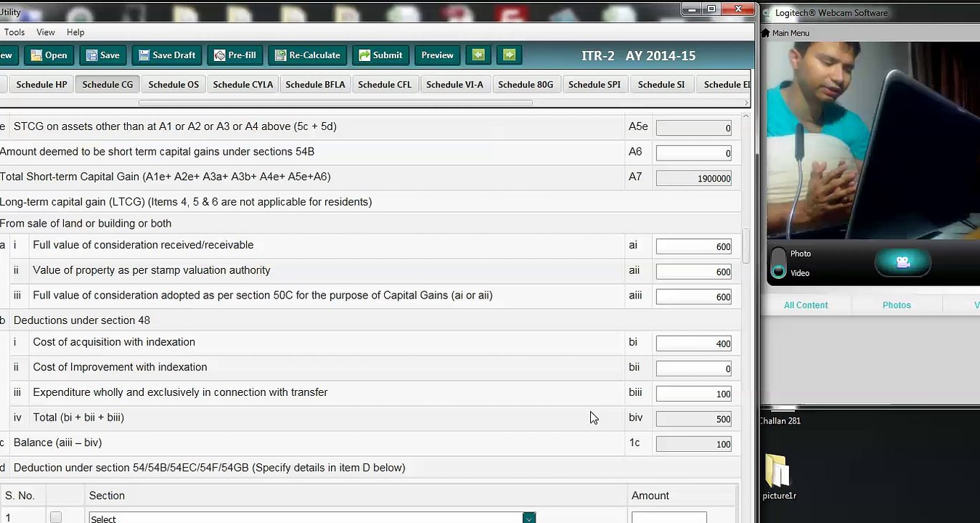Image resolution: width=980 pixels, height=523 pixels.
Task: Switch to Schedule OS tab
Action: coord(173,84)
